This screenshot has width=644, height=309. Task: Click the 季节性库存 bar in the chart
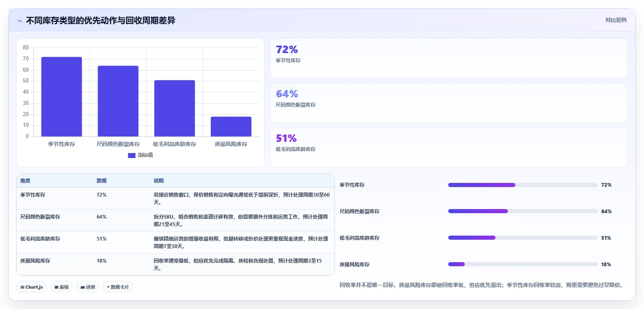pyautogui.click(x=61, y=97)
